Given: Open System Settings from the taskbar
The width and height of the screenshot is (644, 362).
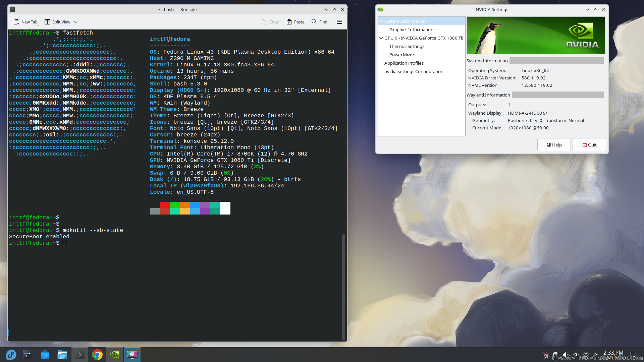Looking at the screenshot, I should click(28, 355).
